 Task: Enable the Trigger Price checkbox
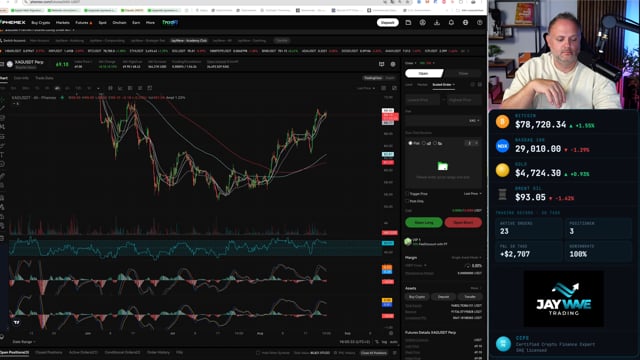[407, 194]
